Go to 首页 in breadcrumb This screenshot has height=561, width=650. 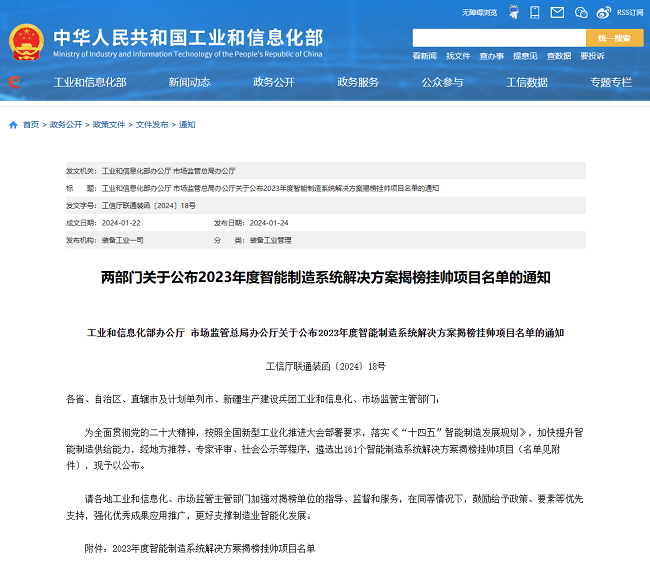tap(31, 125)
